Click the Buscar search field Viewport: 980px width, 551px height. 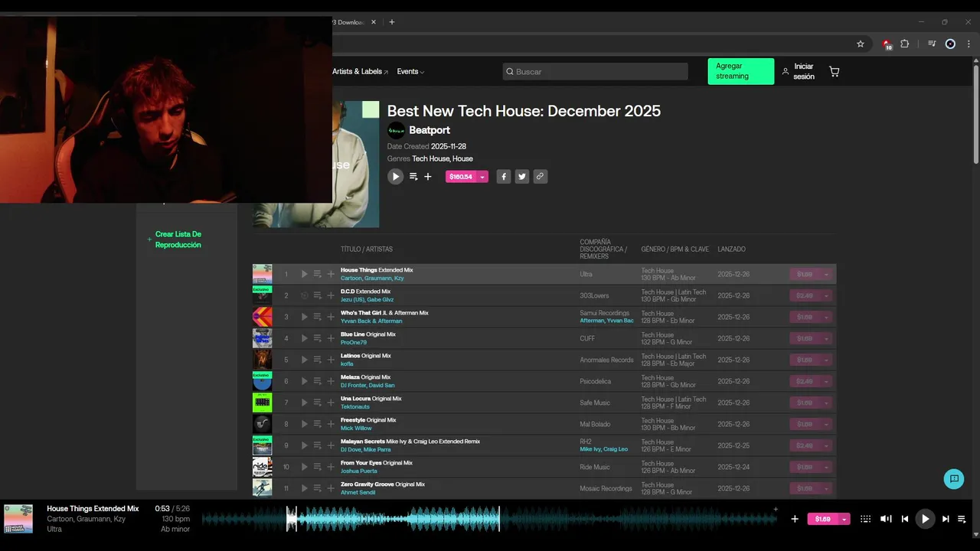coord(596,72)
